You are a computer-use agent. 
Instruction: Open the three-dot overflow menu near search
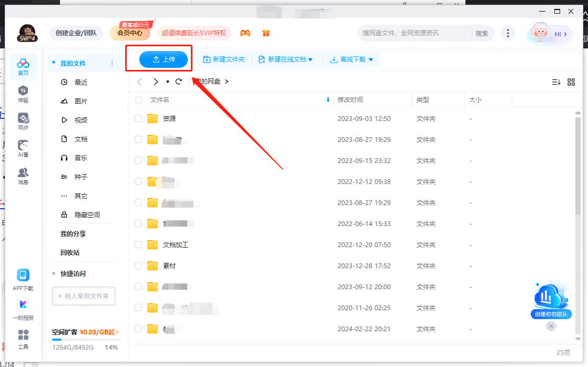click(508, 33)
